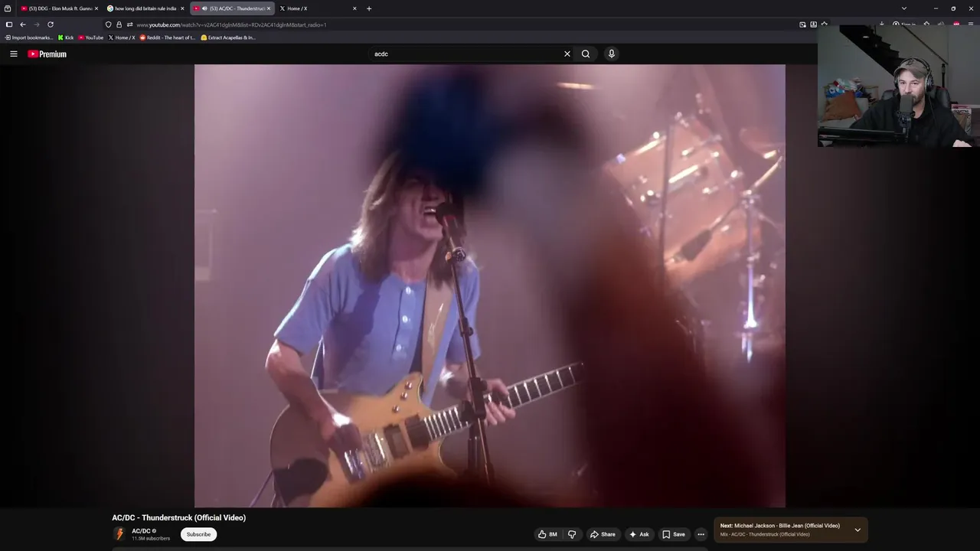Viewport: 980px width, 551px height.
Task: Open more actions three-dot menu
Action: click(x=701, y=534)
